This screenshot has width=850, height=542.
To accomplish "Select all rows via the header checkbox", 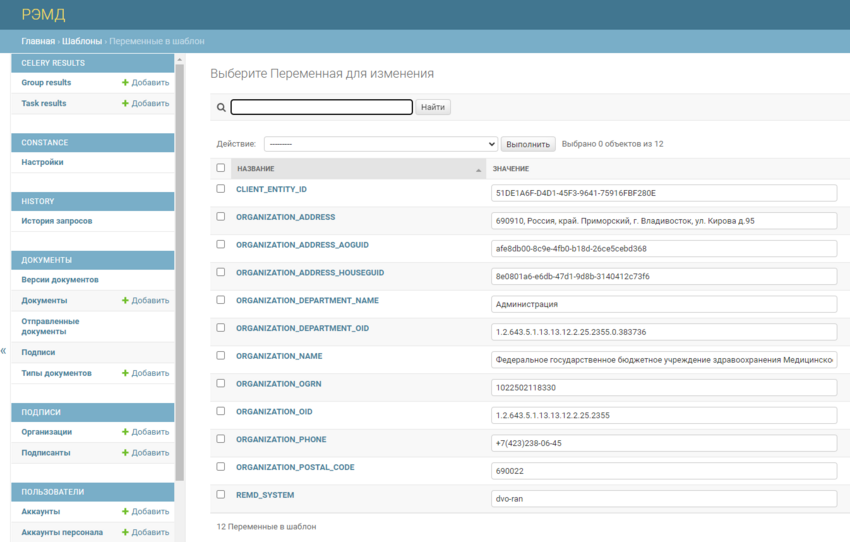I will click(221, 168).
